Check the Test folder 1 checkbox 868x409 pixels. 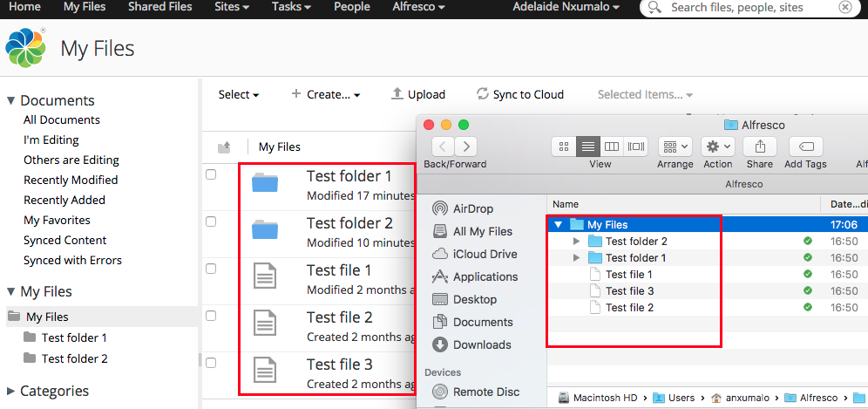tap(211, 174)
